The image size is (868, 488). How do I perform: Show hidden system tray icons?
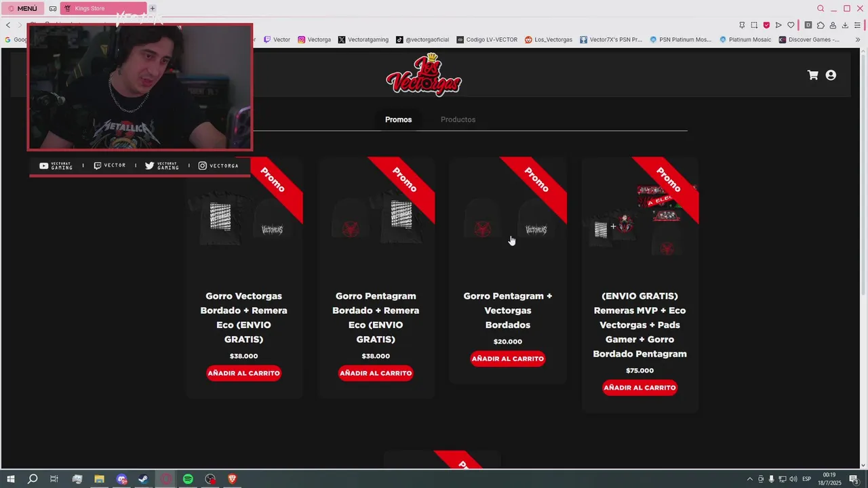click(749, 479)
